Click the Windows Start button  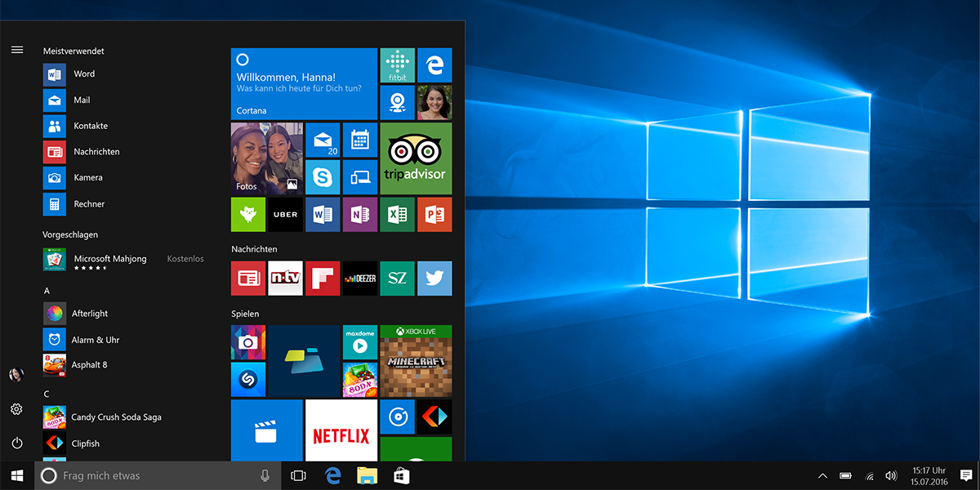[17, 475]
